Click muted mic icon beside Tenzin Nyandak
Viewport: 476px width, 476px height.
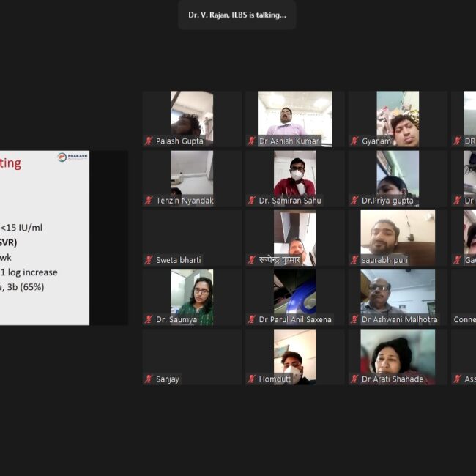pos(149,201)
